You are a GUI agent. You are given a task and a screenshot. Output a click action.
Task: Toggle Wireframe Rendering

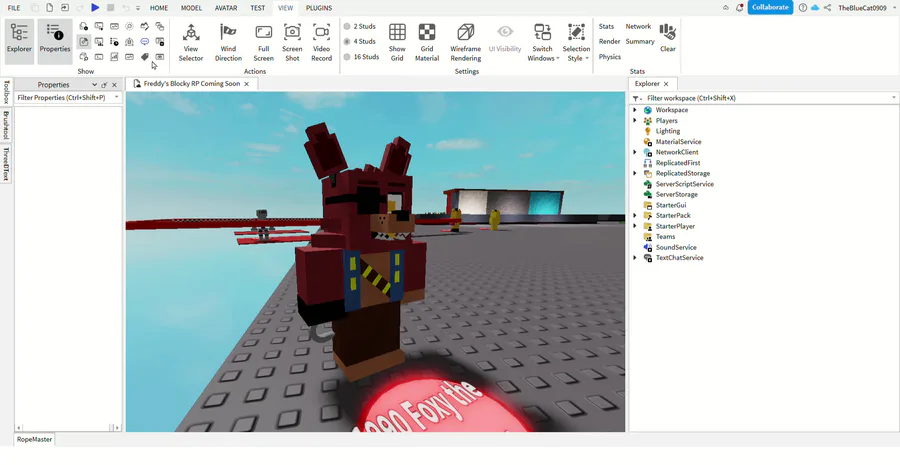click(x=465, y=42)
